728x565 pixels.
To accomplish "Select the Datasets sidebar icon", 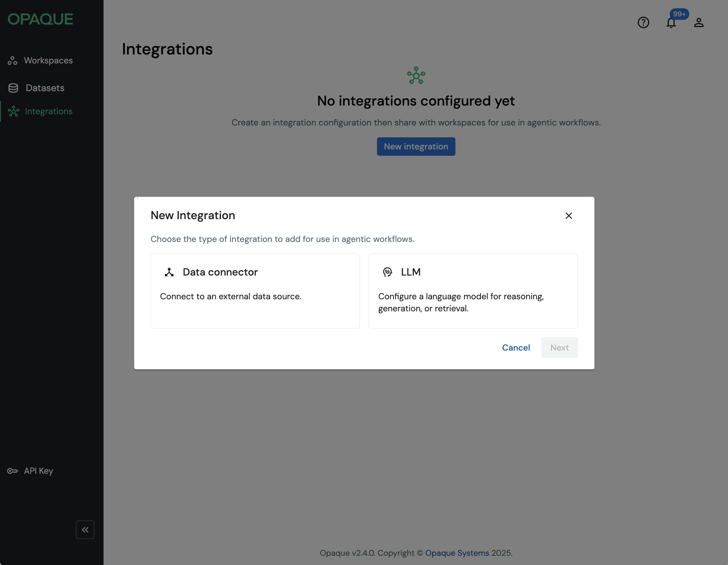I will [x=13, y=88].
